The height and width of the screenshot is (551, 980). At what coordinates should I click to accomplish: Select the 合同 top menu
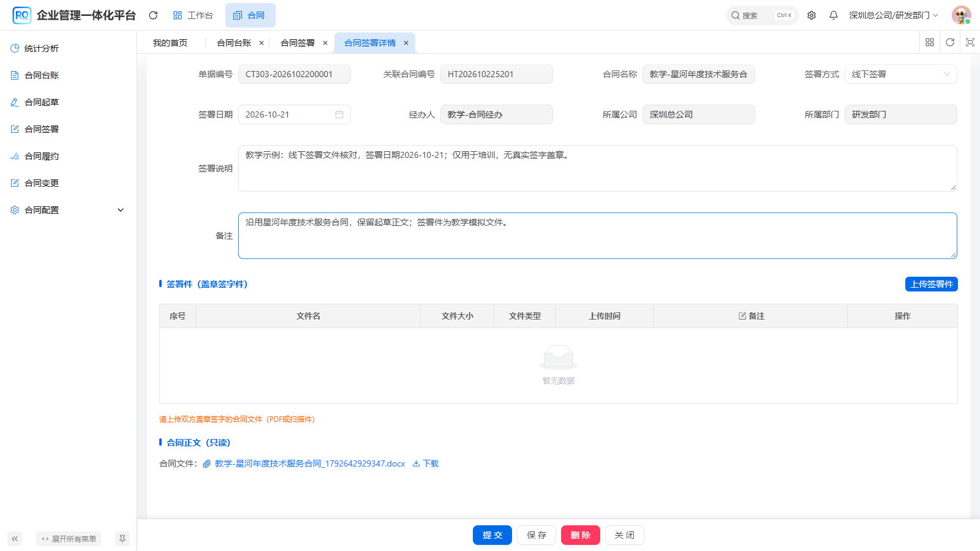pos(250,15)
